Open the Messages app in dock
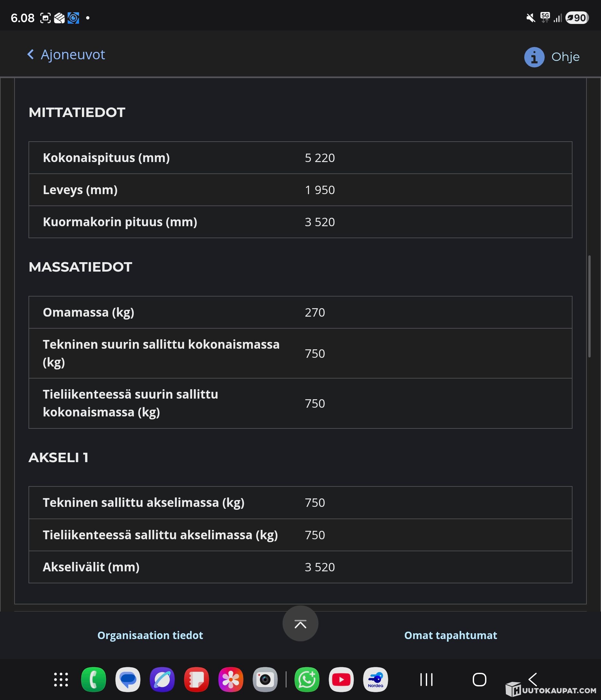601x700 pixels. pos(128,679)
